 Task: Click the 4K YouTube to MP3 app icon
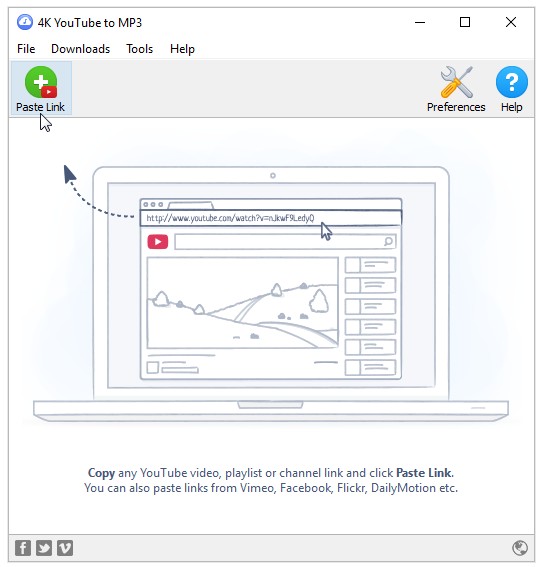tap(25, 22)
